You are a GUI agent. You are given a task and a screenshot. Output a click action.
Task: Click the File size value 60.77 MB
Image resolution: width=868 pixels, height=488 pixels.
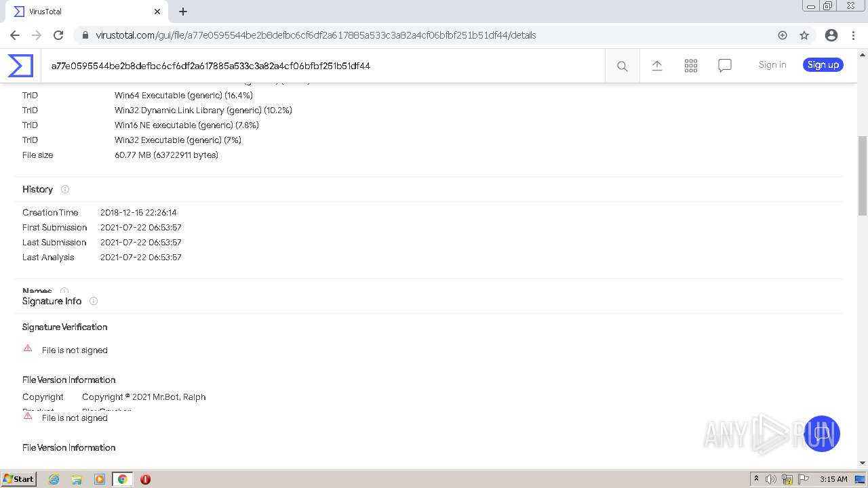point(166,155)
